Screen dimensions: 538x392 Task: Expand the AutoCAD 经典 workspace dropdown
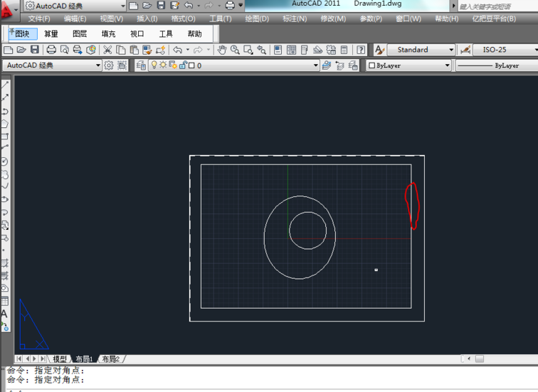[x=97, y=65]
